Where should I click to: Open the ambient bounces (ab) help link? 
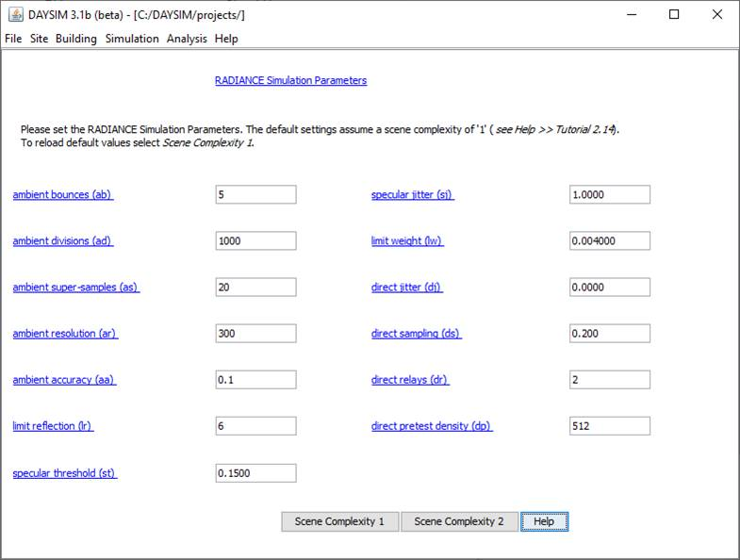click(x=63, y=194)
